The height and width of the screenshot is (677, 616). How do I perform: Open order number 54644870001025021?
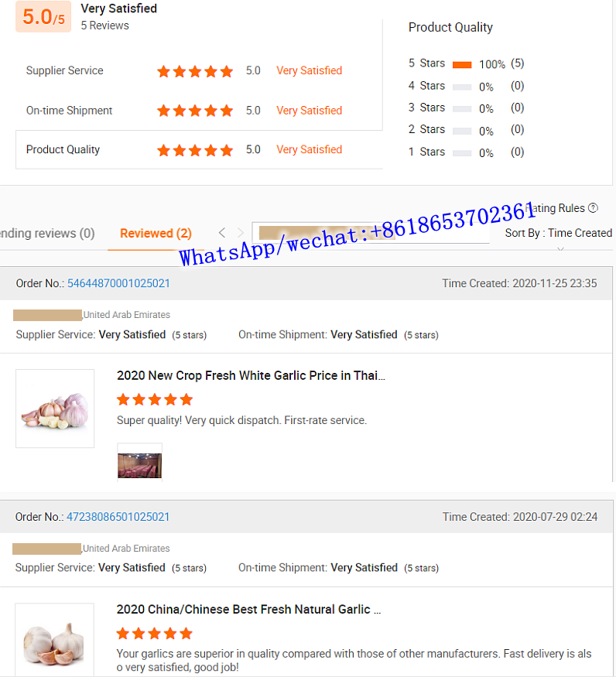pyautogui.click(x=118, y=283)
